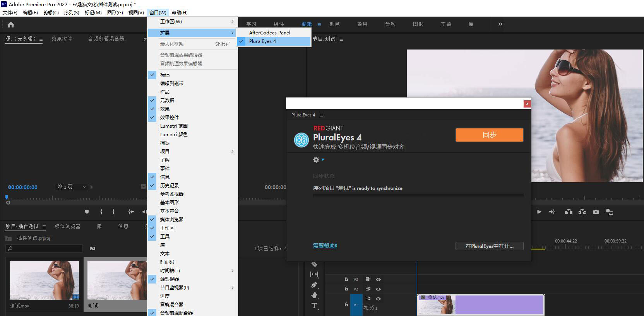Click Open in PluralEyes button
The image size is (644, 316).
click(x=489, y=246)
